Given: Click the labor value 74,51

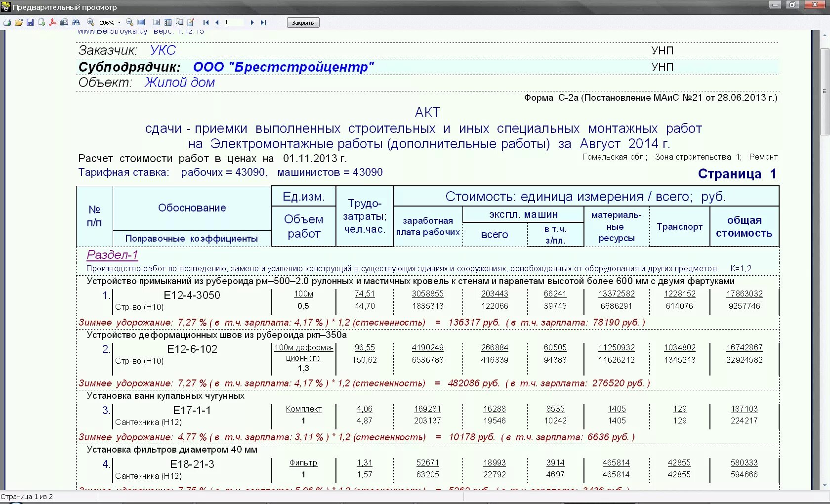Looking at the screenshot, I should [365, 294].
